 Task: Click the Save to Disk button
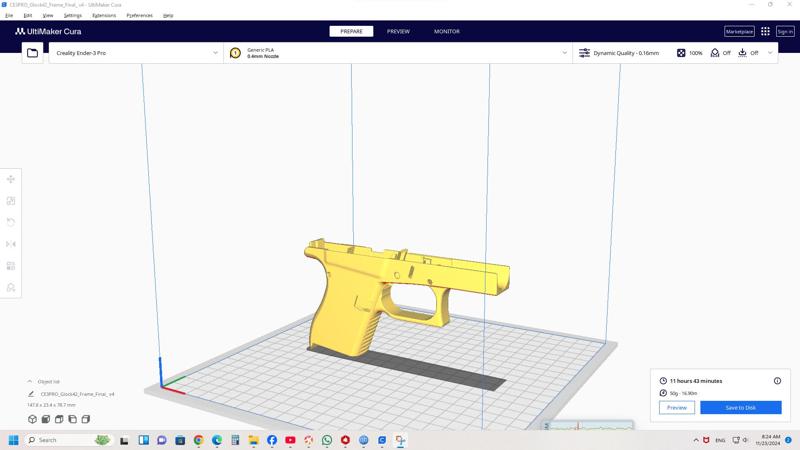741,407
